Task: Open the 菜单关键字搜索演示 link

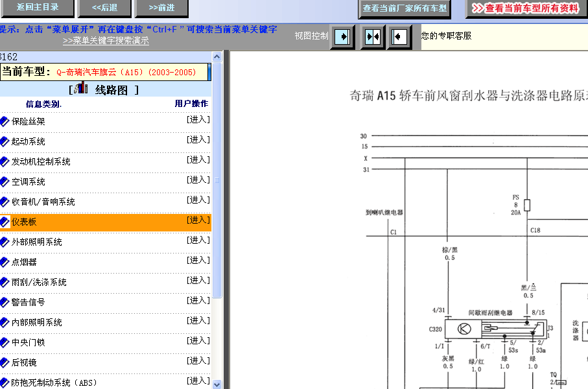Action: (106, 40)
